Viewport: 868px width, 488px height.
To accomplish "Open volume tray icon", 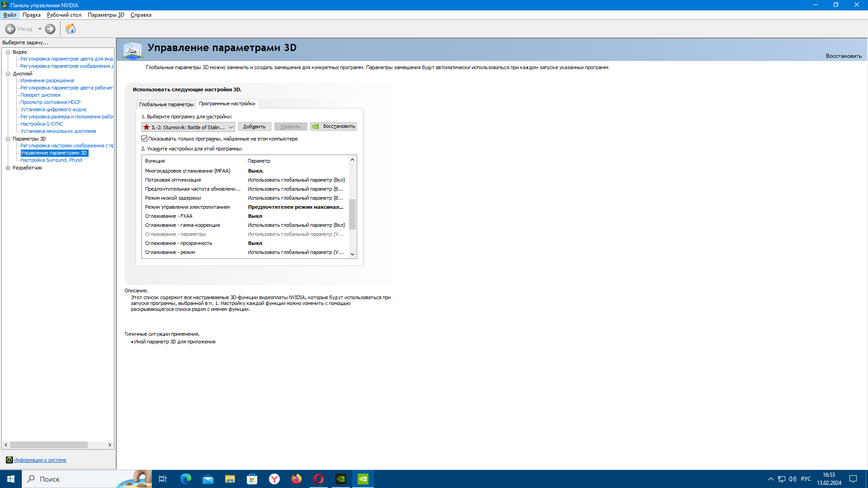I will [x=792, y=479].
